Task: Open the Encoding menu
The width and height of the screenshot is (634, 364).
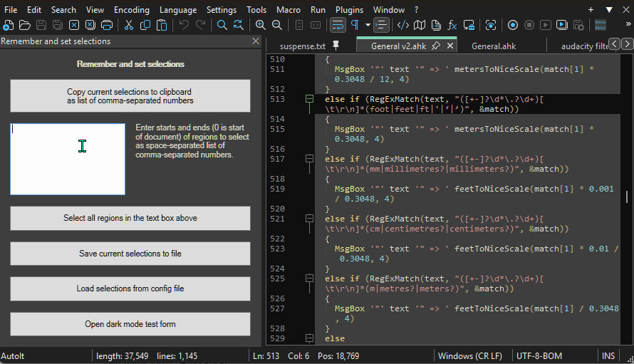Action: [131, 10]
